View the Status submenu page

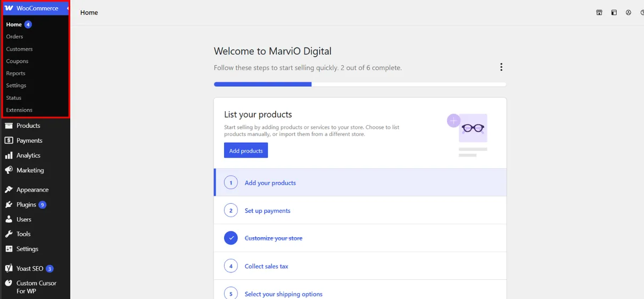14,98
